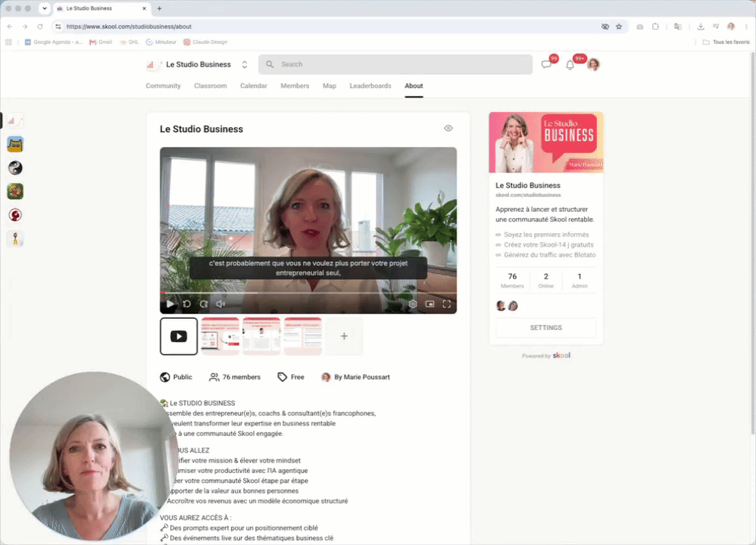
Task: Open the green food group in the left rail
Action: [x=15, y=192]
